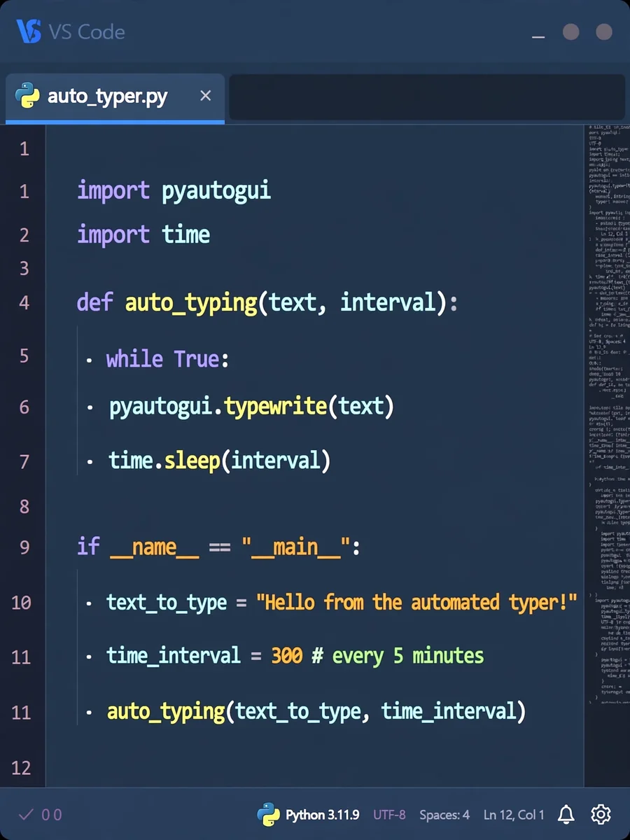Click 'typewrite' in the pyautogui.typewrite call

(276, 407)
